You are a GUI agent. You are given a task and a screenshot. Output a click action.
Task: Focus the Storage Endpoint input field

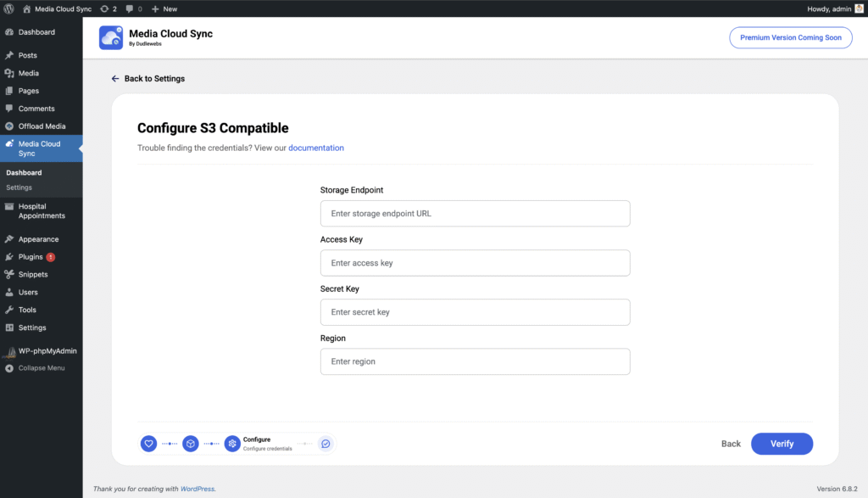(x=475, y=214)
